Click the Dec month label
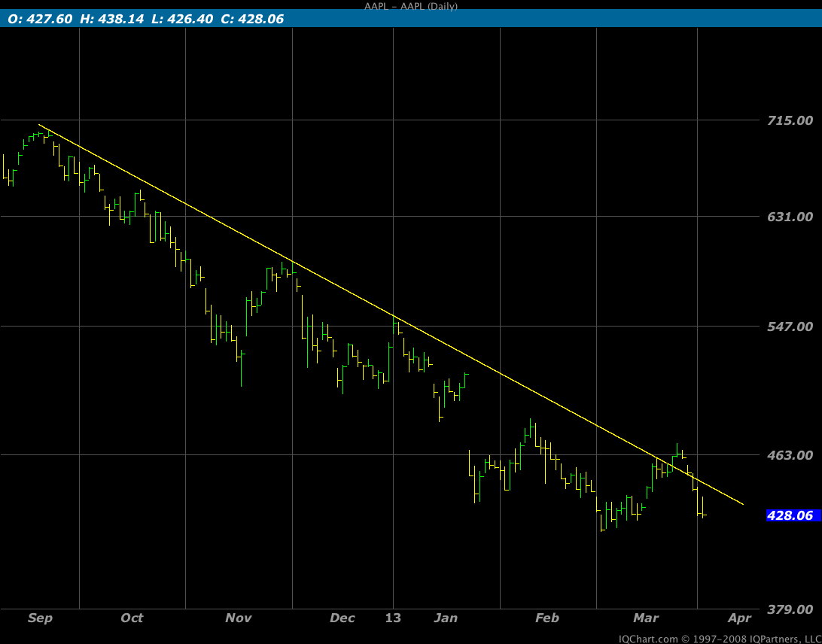 (342, 618)
